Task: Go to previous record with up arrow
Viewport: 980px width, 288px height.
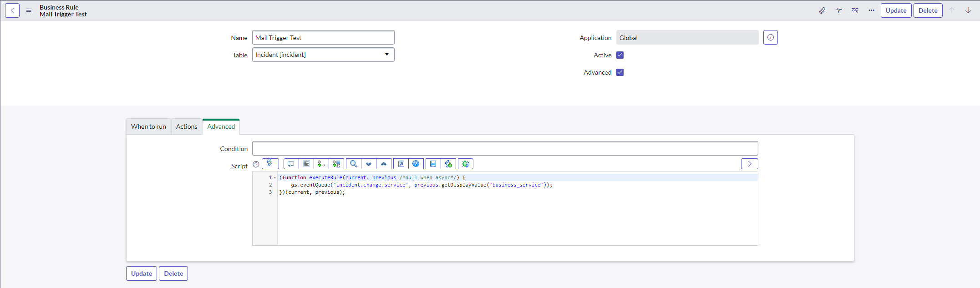Action: coord(952,10)
